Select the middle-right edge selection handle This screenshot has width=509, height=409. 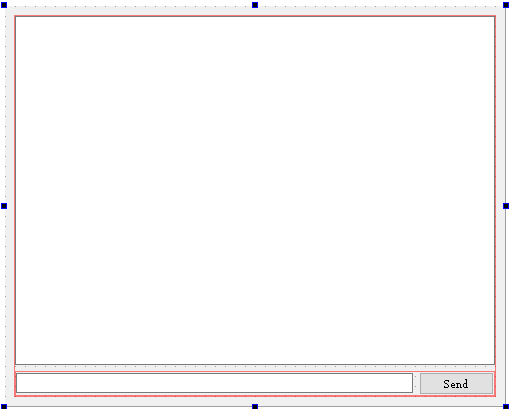506,206
